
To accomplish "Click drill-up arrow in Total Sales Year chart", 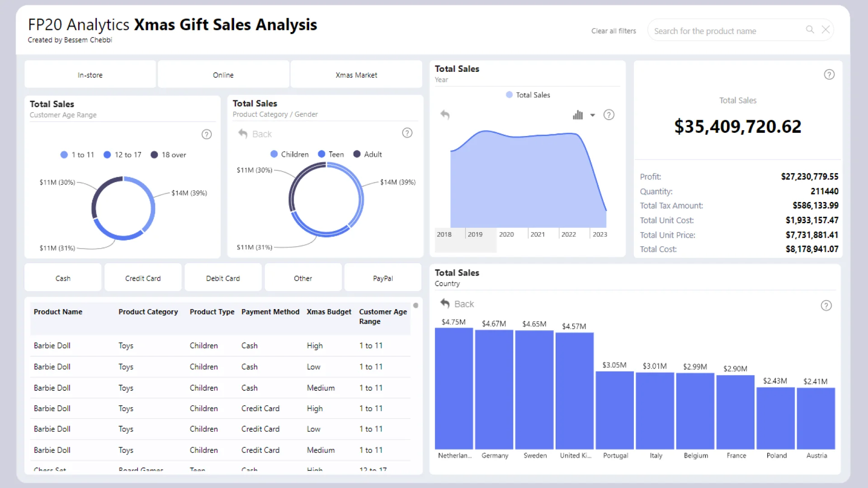I will [445, 115].
